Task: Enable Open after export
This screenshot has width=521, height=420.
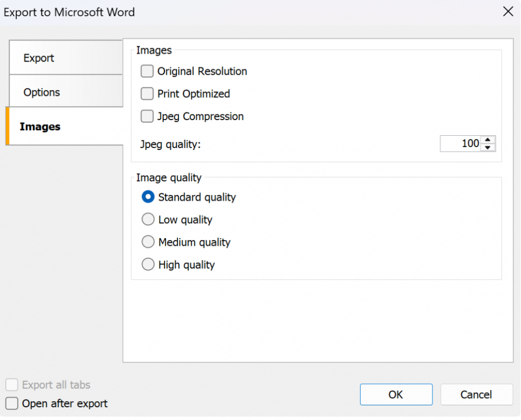Action: pyautogui.click(x=12, y=403)
